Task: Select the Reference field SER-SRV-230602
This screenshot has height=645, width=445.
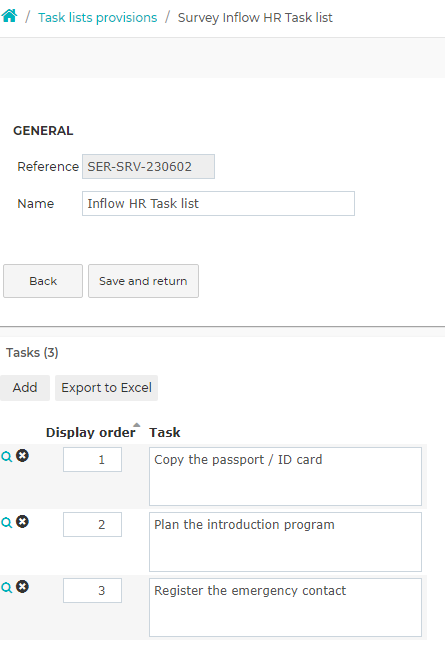Action: [x=148, y=167]
